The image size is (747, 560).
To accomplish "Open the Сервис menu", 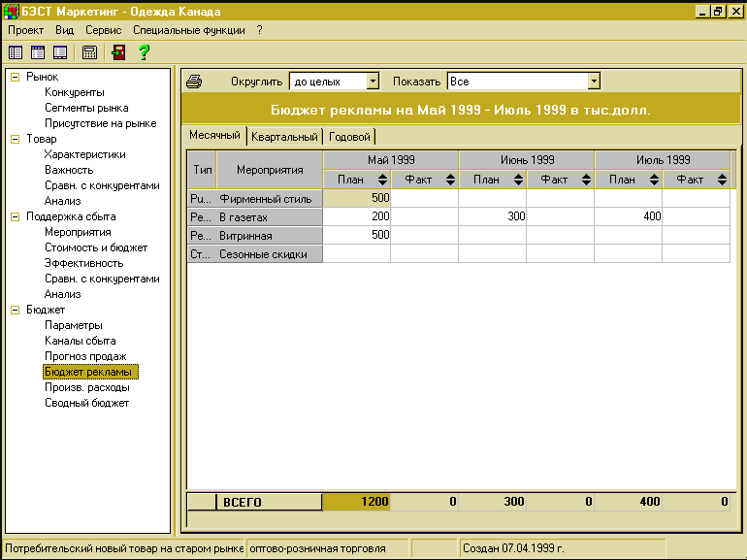I will coord(103,30).
